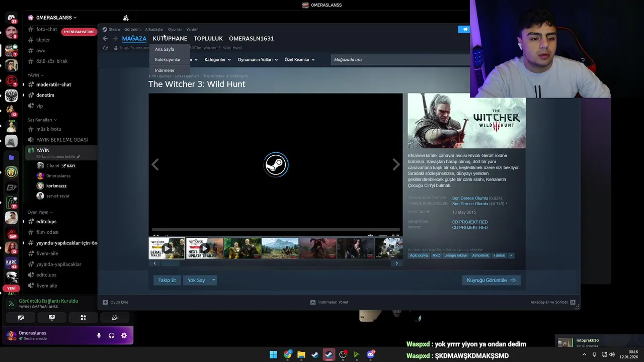Mute Discord microphone
Viewport: 644px width, 362px height.
coord(99,335)
